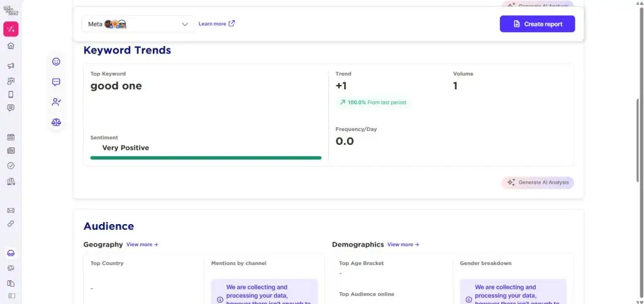Screen dimensions: 644x304
Task: Click the 'Top Age Bracket' label
Action: click(362, 263)
